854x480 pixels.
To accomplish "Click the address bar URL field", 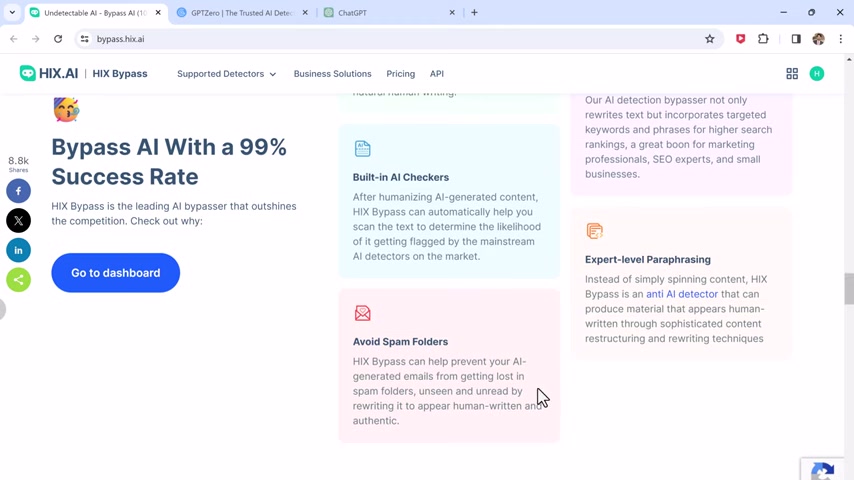I will coord(398,39).
